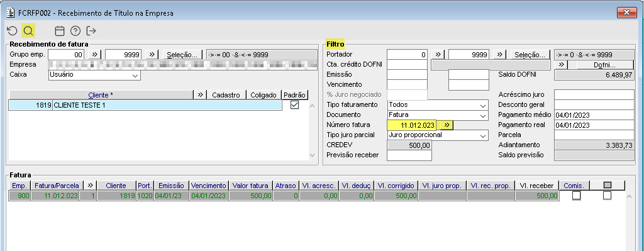Click the first Emissão date field
644x251 pixels.
pos(407,74)
